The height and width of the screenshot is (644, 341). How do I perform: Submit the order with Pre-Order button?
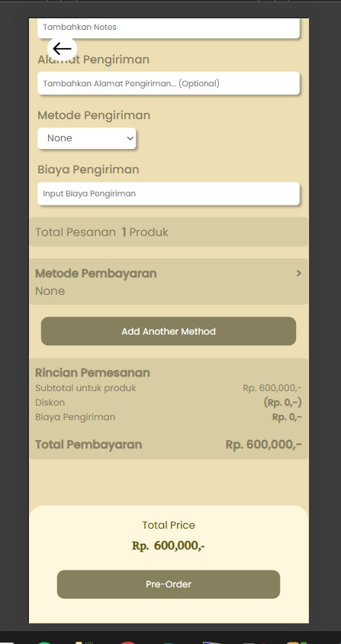[169, 584]
